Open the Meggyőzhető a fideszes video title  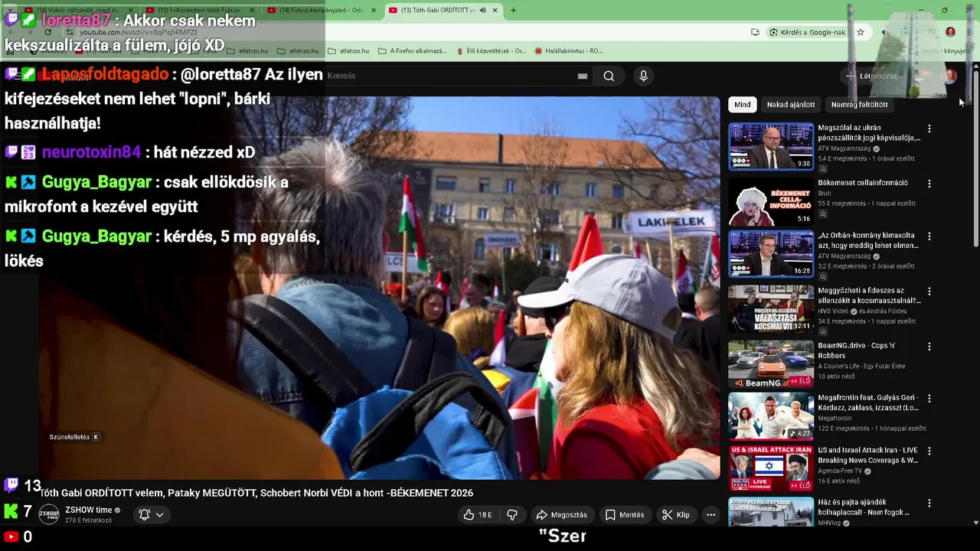coord(869,295)
